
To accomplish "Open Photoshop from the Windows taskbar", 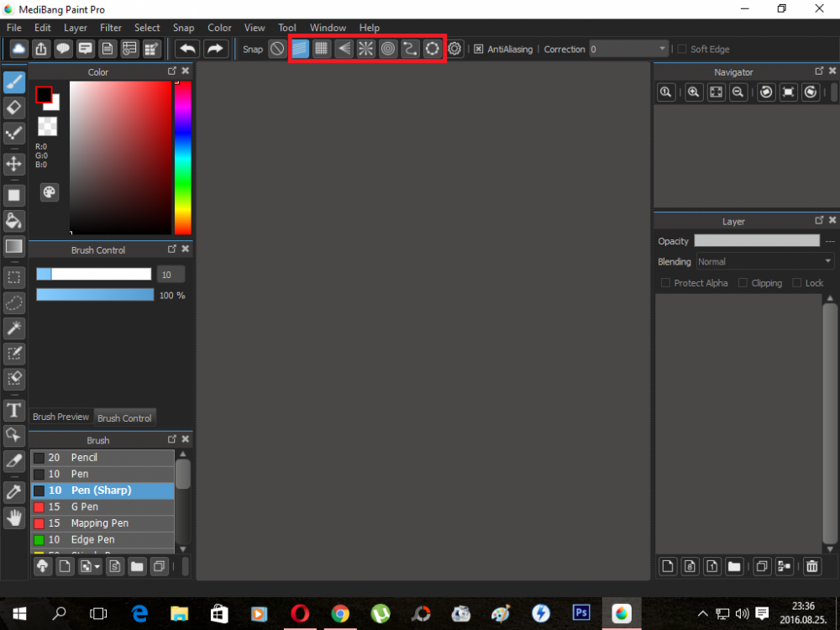I will (x=580, y=613).
